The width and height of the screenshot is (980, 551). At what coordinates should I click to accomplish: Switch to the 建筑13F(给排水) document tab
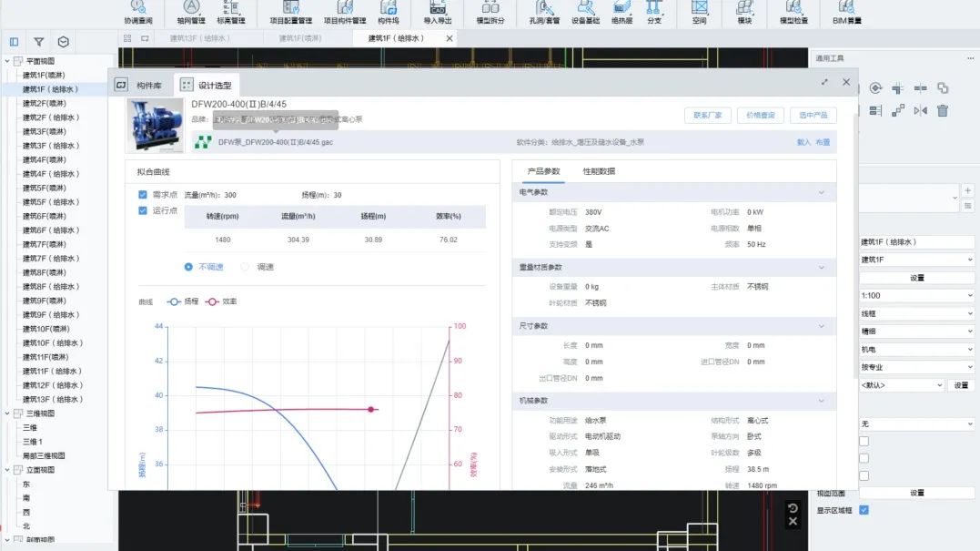[199, 38]
